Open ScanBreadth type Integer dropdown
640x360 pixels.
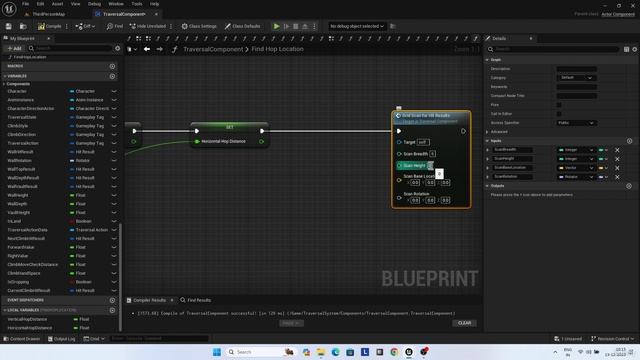point(576,150)
